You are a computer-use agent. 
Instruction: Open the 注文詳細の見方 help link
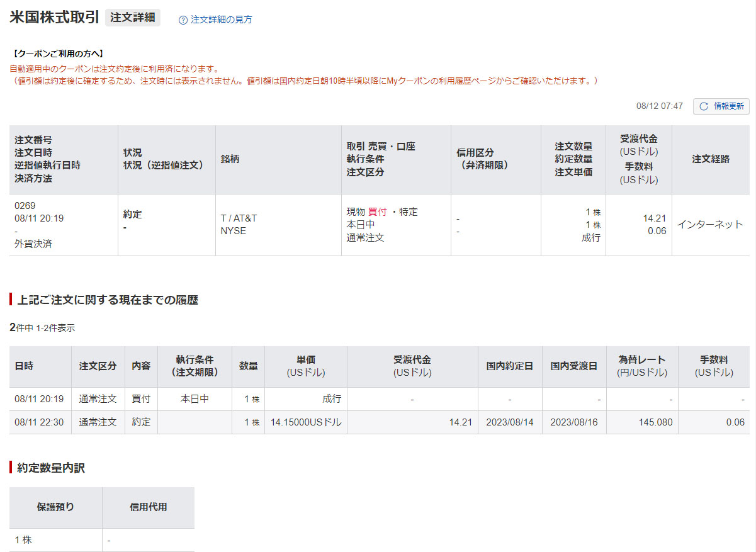(x=221, y=20)
